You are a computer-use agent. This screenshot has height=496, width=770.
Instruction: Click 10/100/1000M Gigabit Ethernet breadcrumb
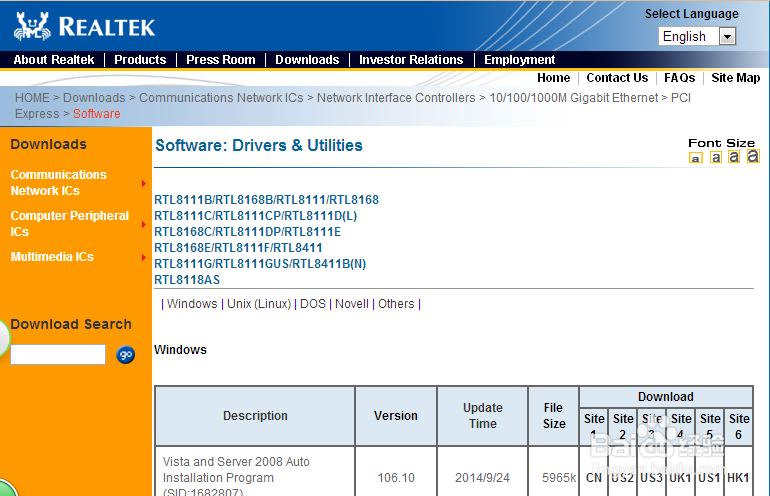point(574,98)
